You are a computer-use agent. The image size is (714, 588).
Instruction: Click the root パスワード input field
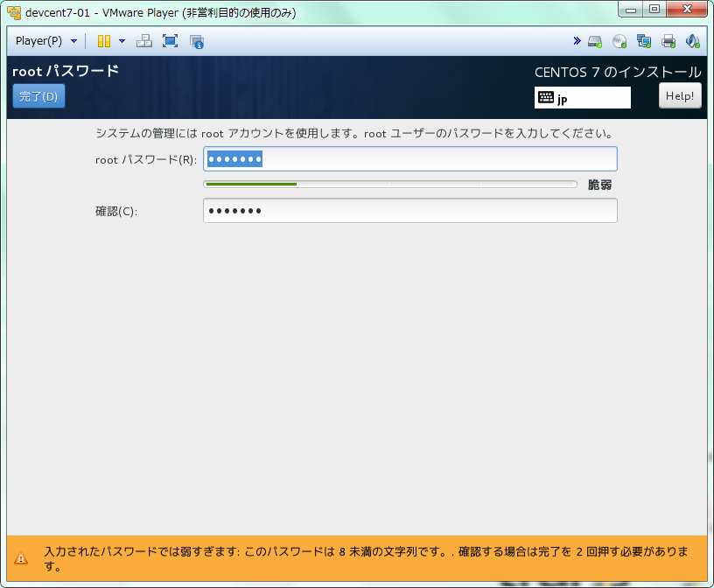[x=409, y=159]
